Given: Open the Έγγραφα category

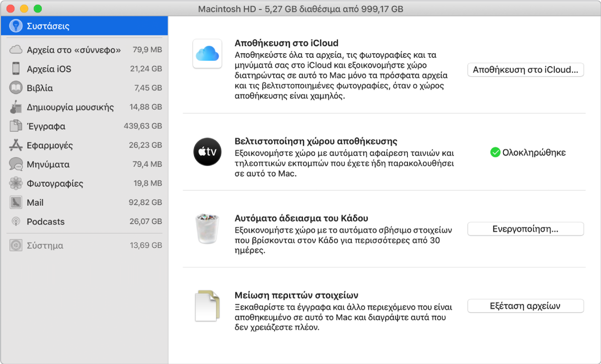Looking at the screenshot, I should point(46,126).
